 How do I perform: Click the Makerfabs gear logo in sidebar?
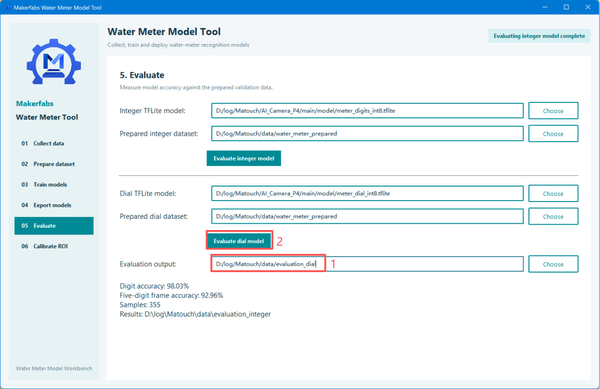(x=54, y=62)
